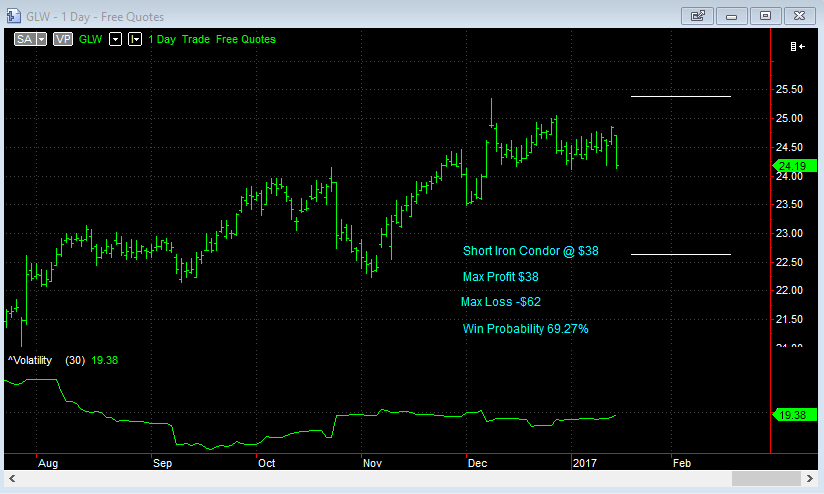This screenshot has width=824, height=494.
Task: Click the GLW ticker symbol
Action: (90, 39)
